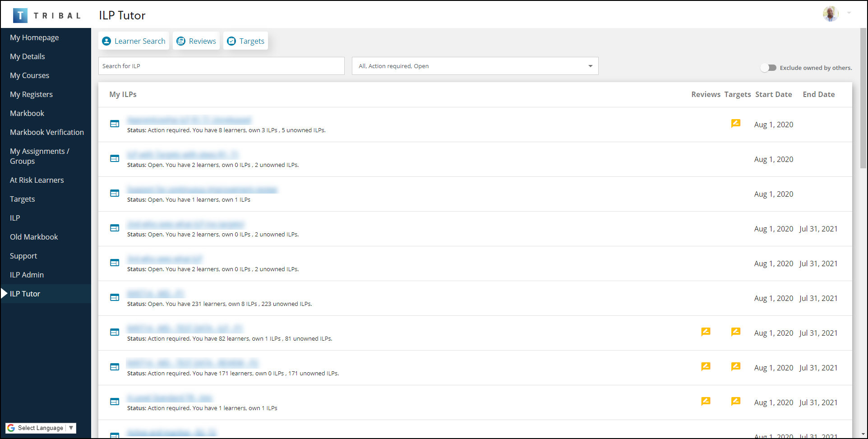Click Reviews flag for 171 learners row
Screen dimensions: 868x439
coord(706,366)
